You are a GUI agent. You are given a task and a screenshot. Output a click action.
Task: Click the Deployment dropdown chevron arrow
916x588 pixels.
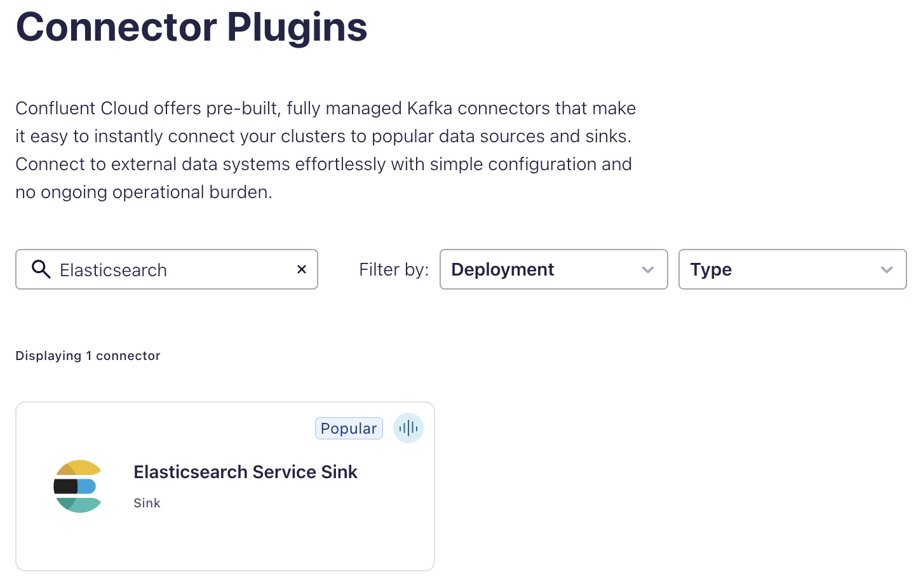pos(648,270)
